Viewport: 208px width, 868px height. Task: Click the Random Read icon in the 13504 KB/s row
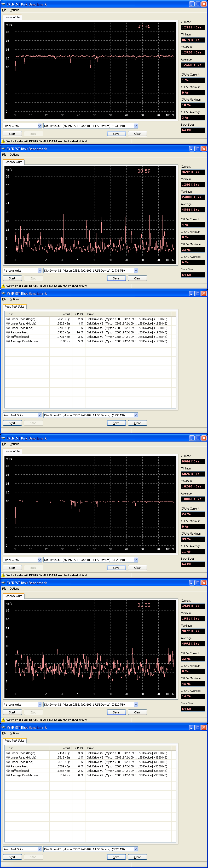(8, 766)
